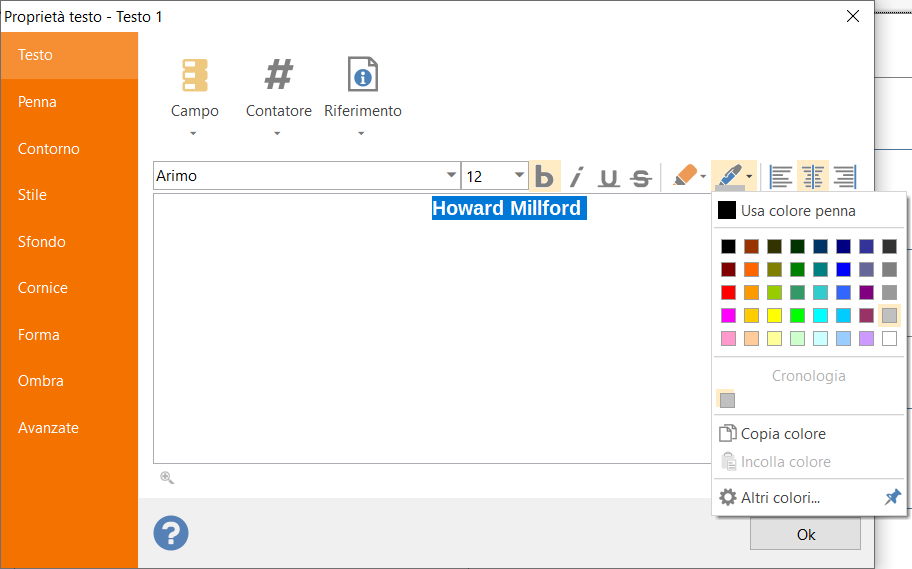The height and width of the screenshot is (569, 912).
Task: Switch to the Avanzate tab
Action: pyautogui.click(x=69, y=428)
